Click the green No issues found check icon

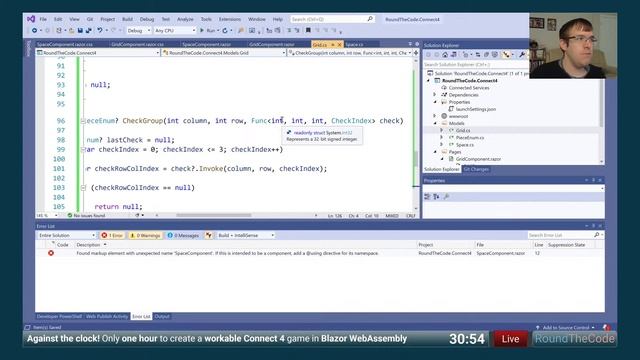(x=69, y=216)
